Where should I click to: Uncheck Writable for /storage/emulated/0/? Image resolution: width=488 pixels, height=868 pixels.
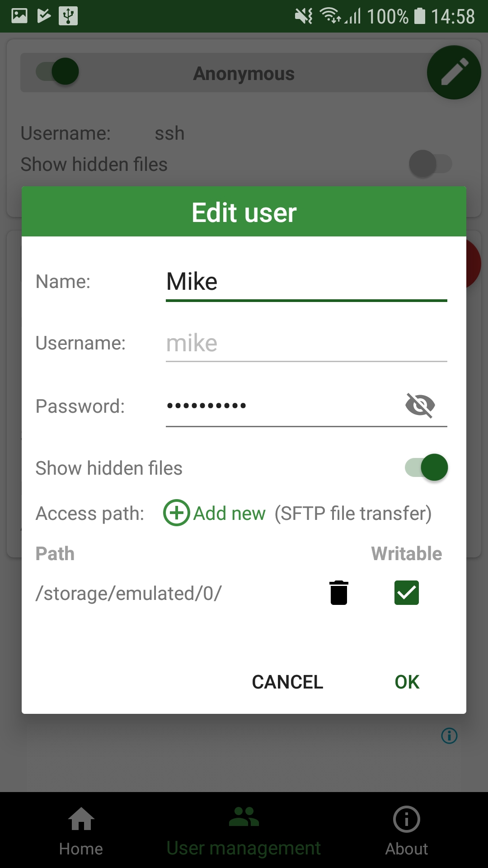pyautogui.click(x=406, y=593)
